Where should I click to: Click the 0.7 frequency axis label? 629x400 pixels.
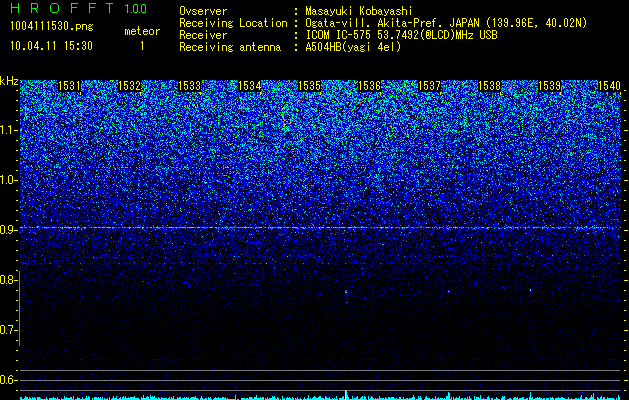point(8,330)
